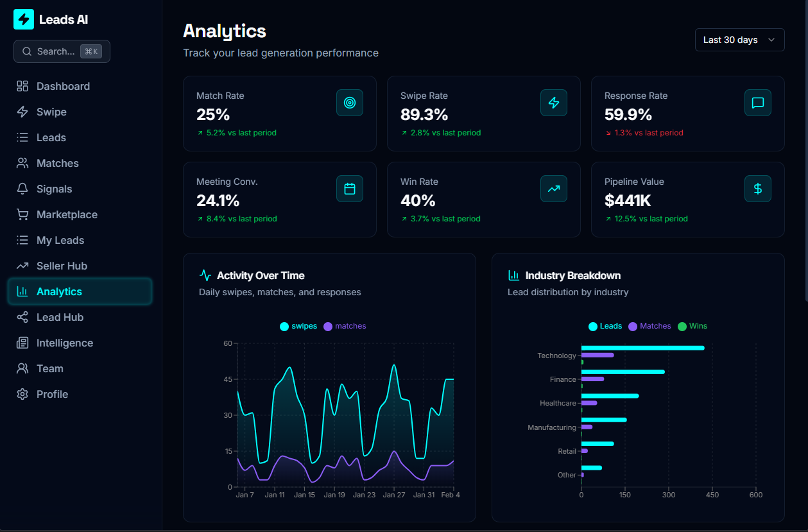This screenshot has width=808, height=532.
Task: Click inside the Search field
Action: (62, 51)
